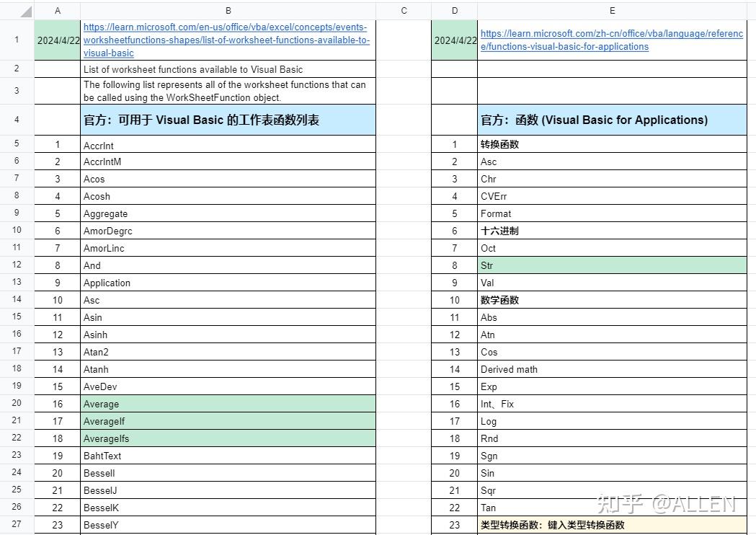
Task: Select the AccrInt cell
Action: [x=228, y=144]
